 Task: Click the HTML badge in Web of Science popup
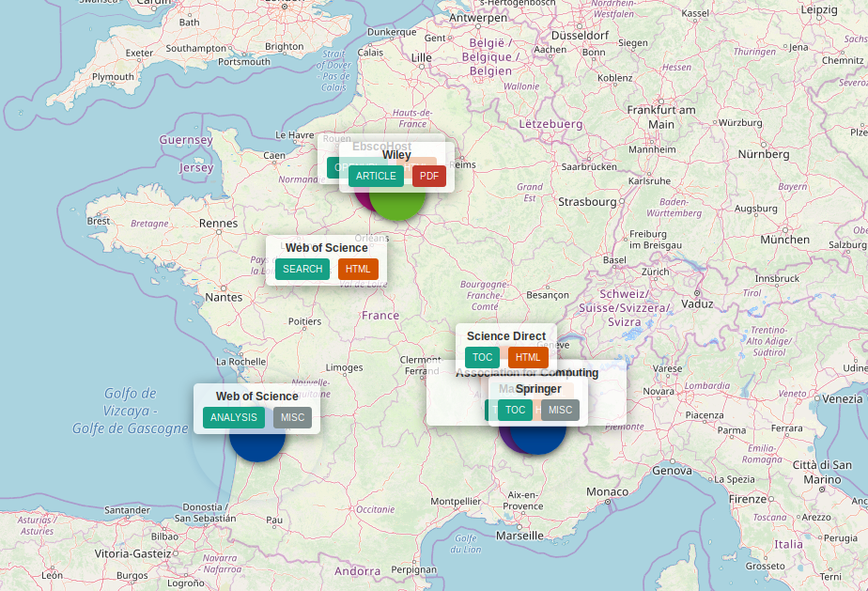[x=358, y=269]
